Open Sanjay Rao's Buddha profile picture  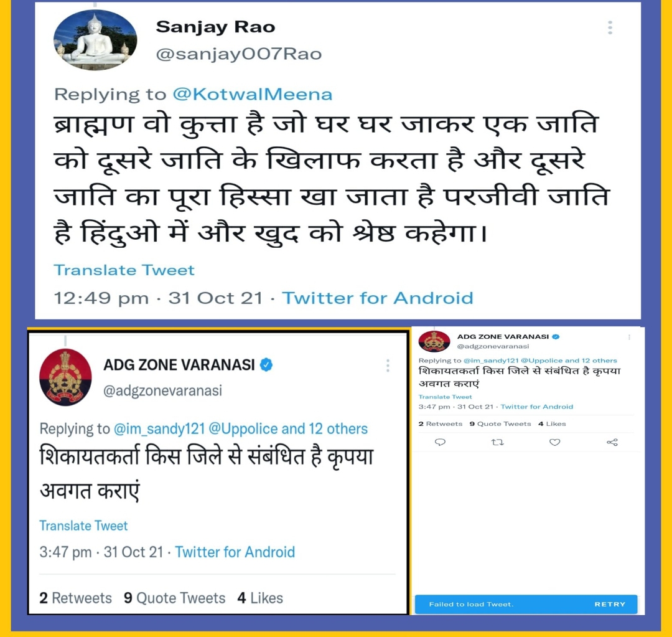[95, 40]
